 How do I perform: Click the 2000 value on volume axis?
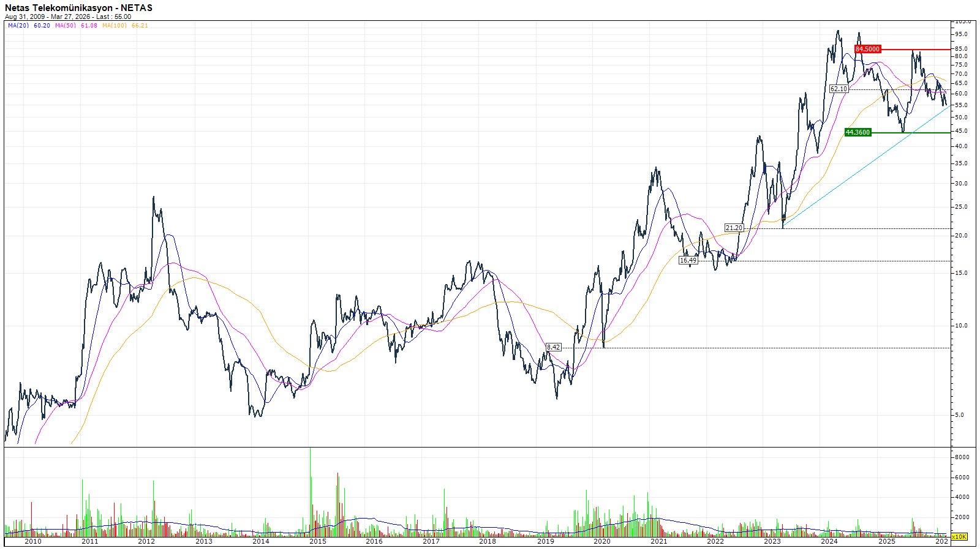[962, 517]
